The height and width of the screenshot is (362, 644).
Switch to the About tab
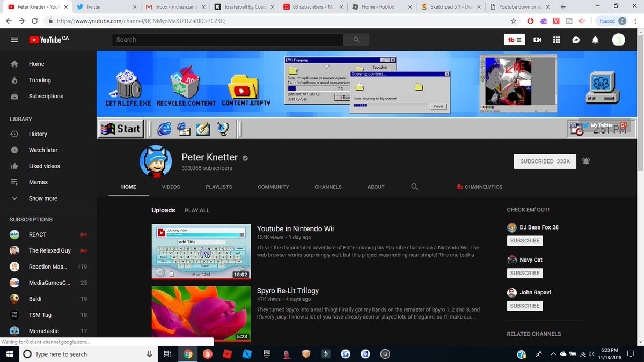coord(376,187)
